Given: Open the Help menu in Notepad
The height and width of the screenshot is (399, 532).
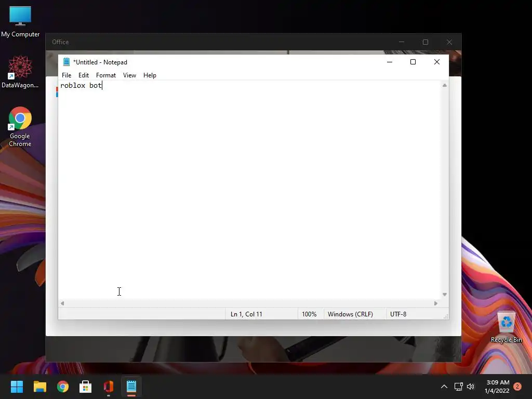Looking at the screenshot, I should point(150,75).
